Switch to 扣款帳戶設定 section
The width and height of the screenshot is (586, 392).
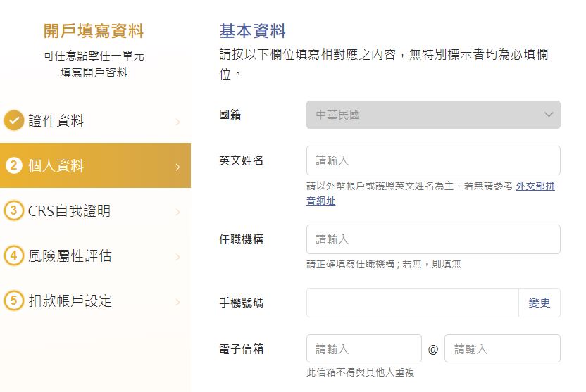[x=70, y=301]
